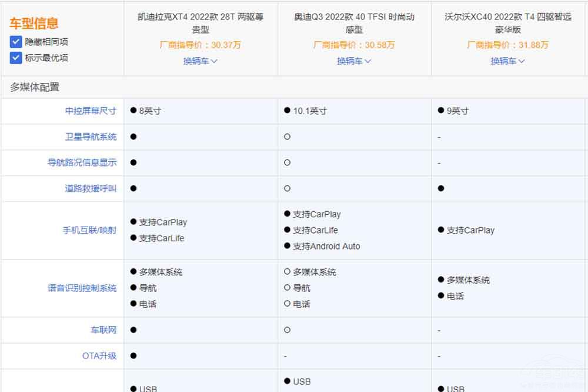Click the 语音识别控制系统 row label
The image size is (588, 392).
click(82, 288)
